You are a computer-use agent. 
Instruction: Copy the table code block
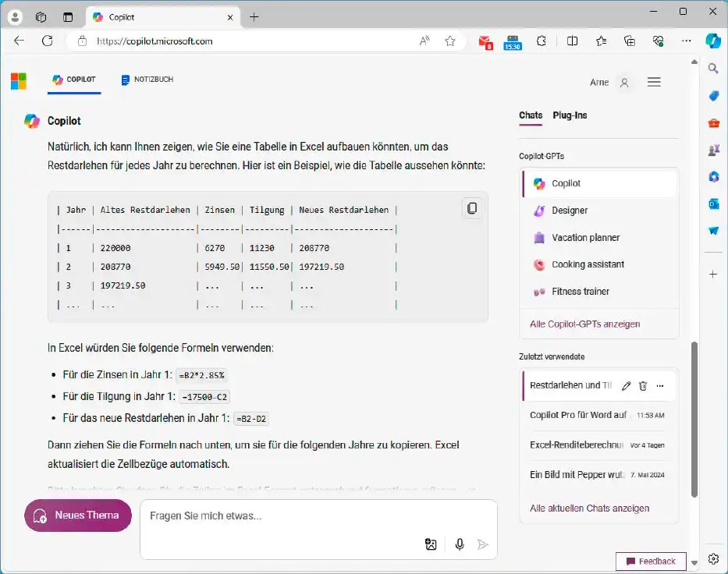coord(472,208)
